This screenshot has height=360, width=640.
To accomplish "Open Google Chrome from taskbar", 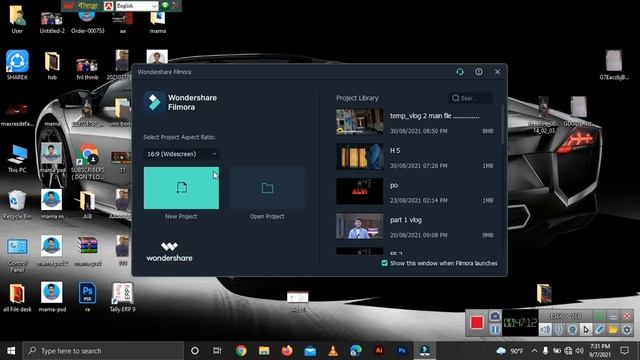I will click(241, 351).
